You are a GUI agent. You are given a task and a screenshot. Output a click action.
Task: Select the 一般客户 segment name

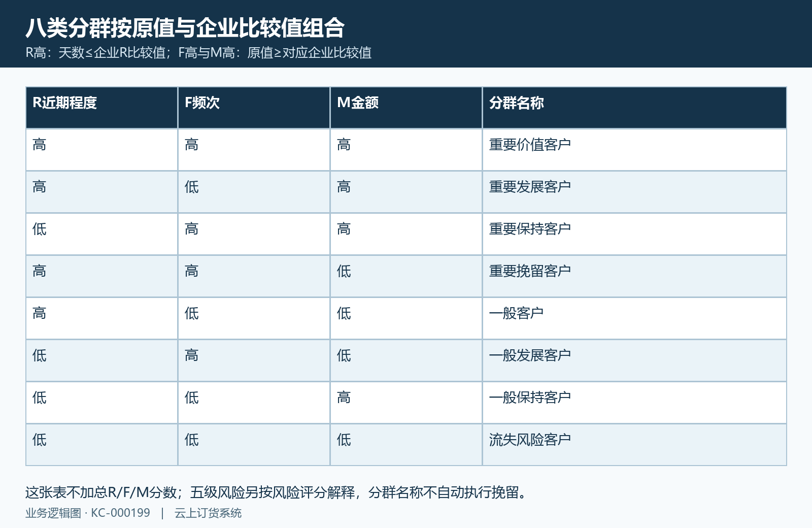tap(516, 313)
